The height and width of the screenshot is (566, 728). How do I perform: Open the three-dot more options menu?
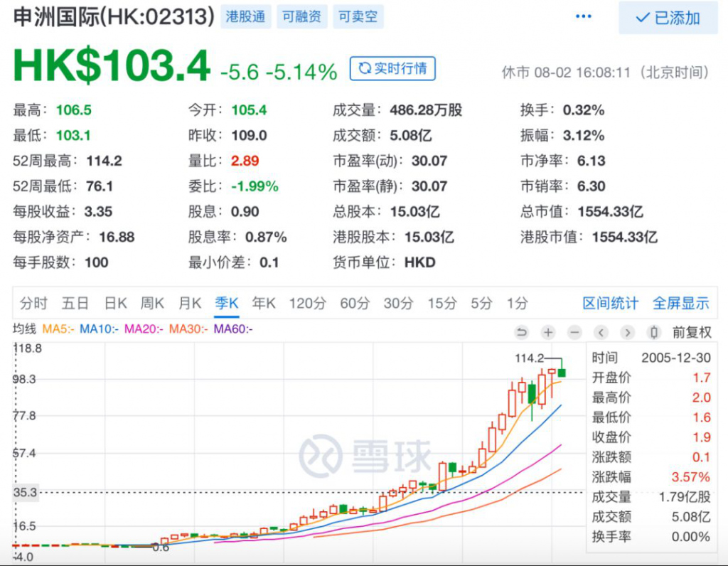click(x=583, y=17)
